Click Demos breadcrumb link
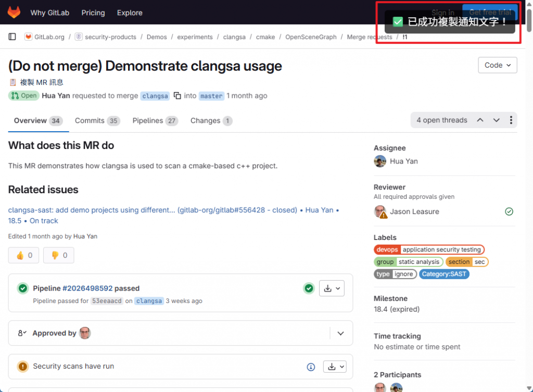The height and width of the screenshot is (392, 533). pyautogui.click(x=157, y=37)
